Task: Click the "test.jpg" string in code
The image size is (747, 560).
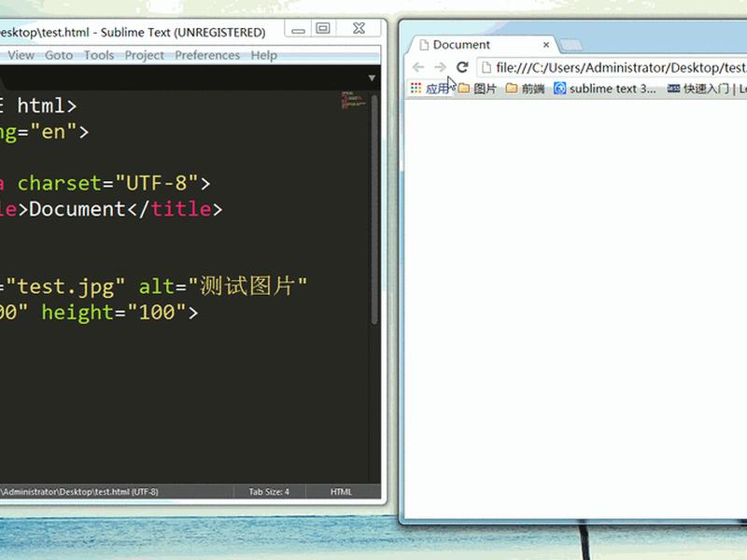Action: pos(64,287)
